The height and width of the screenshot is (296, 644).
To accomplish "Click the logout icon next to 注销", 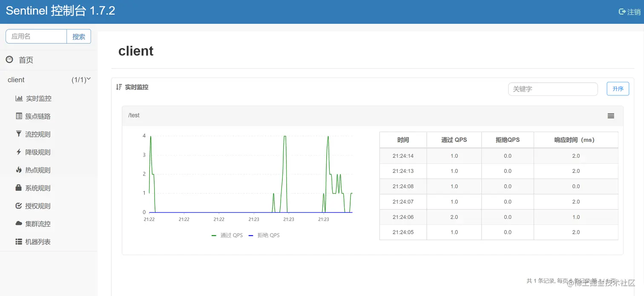I will click(x=622, y=12).
